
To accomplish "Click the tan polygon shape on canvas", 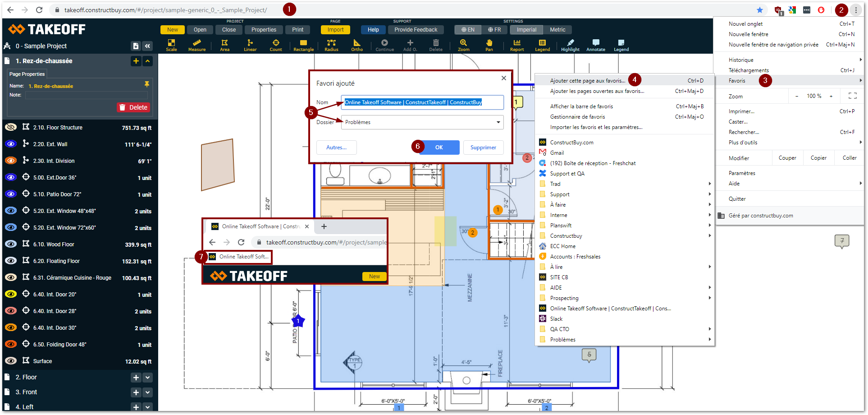I will coord(218,165).
